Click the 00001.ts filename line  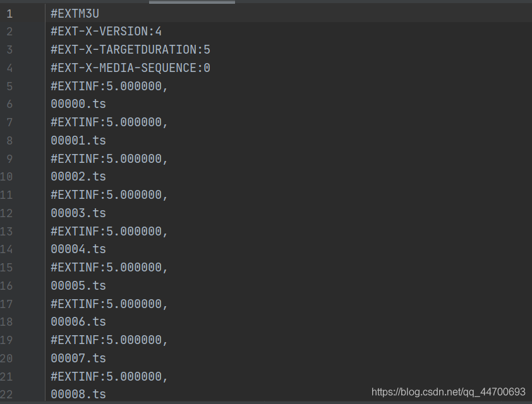tap(78, 141)
